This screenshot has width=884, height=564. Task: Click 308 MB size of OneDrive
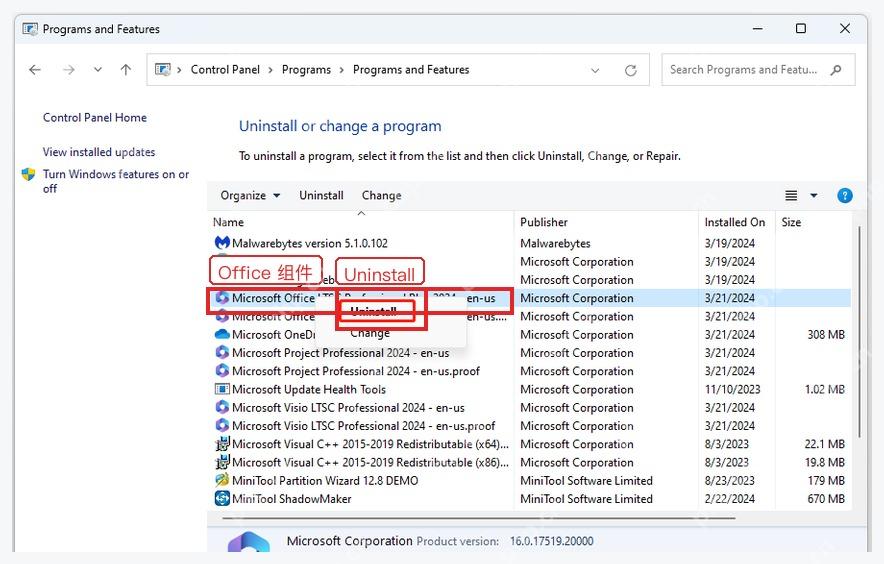[x=826, y=334]
